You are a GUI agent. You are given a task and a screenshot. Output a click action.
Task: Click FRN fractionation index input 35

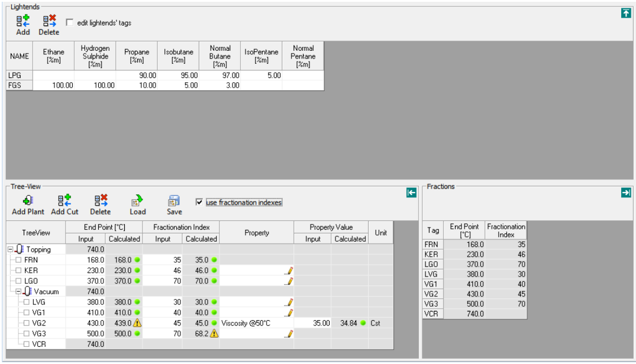click(162, 260)
